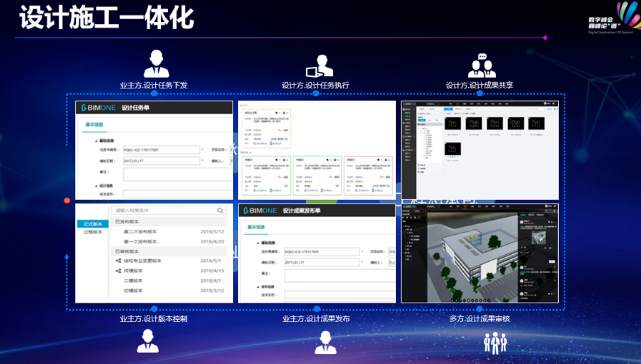
Task: Click the version search box placeholder text
Action: tap(132, 210)
